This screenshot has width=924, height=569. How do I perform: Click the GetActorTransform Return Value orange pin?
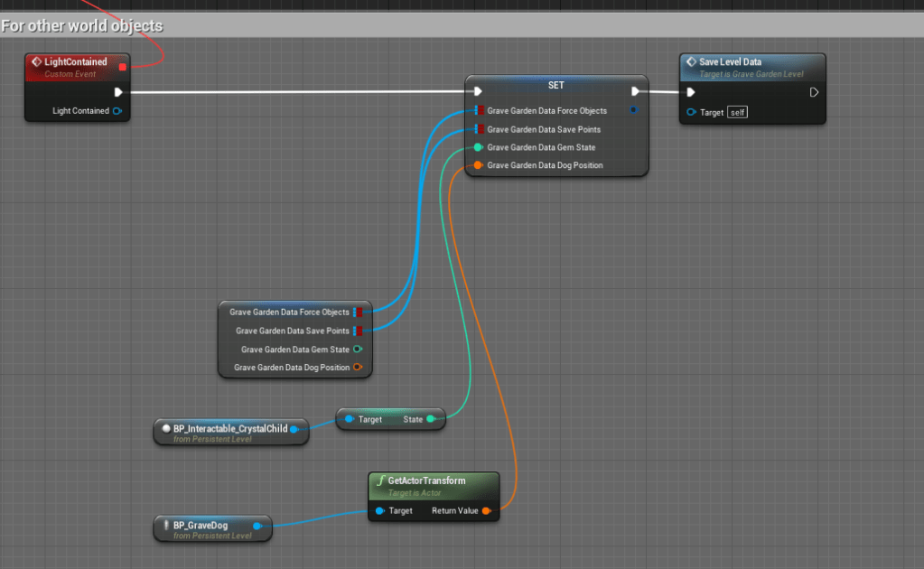(486, 511)
